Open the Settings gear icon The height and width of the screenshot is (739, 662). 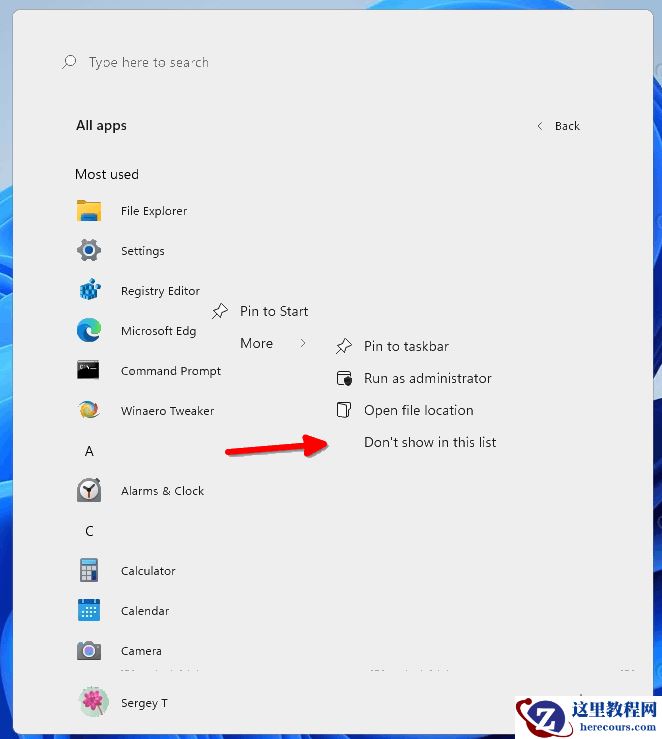pos(89,250)
